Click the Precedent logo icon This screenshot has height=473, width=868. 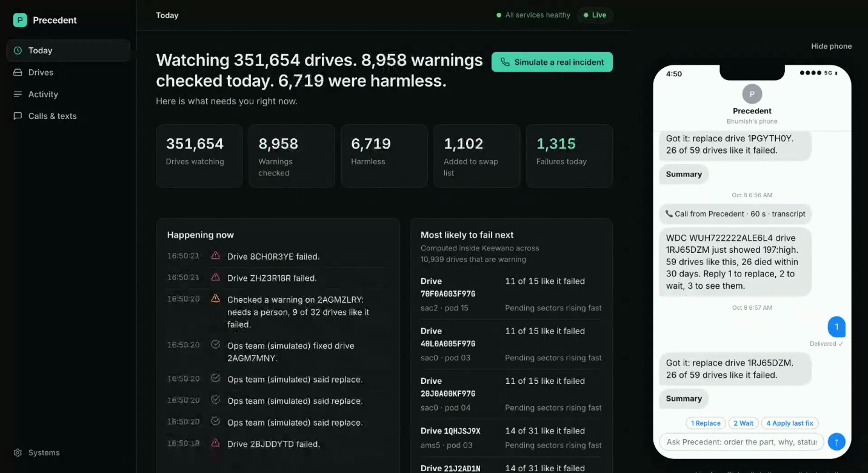pos(20,20)
